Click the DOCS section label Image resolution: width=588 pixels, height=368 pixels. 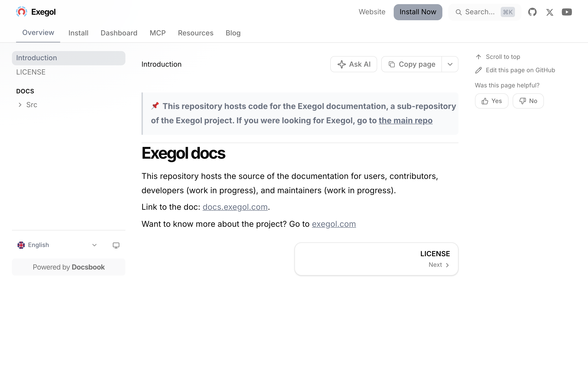[x=25, y=91]
